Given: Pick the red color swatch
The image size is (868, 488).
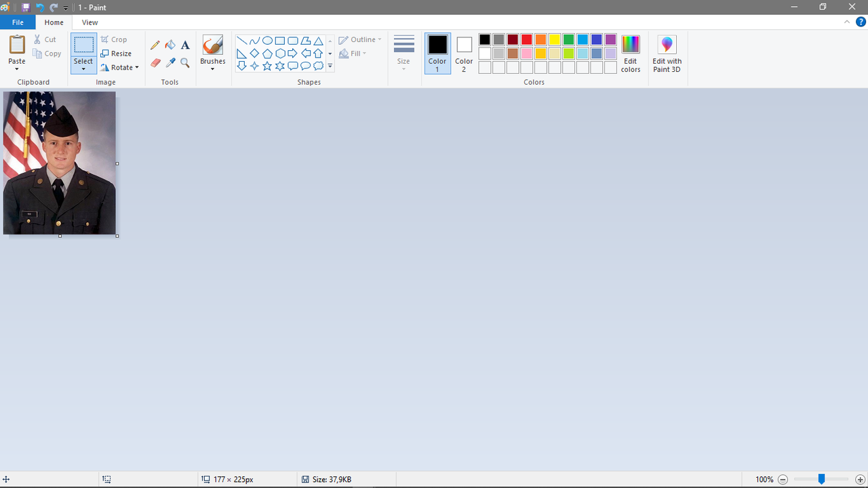Looking at the screenshot, I should click(x=526, y=39).
